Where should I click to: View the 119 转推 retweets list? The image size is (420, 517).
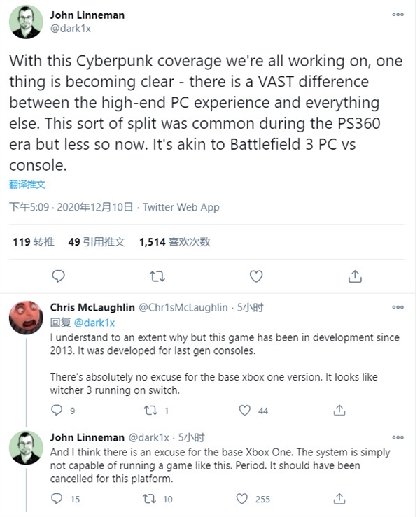click(x=34, y=242)
